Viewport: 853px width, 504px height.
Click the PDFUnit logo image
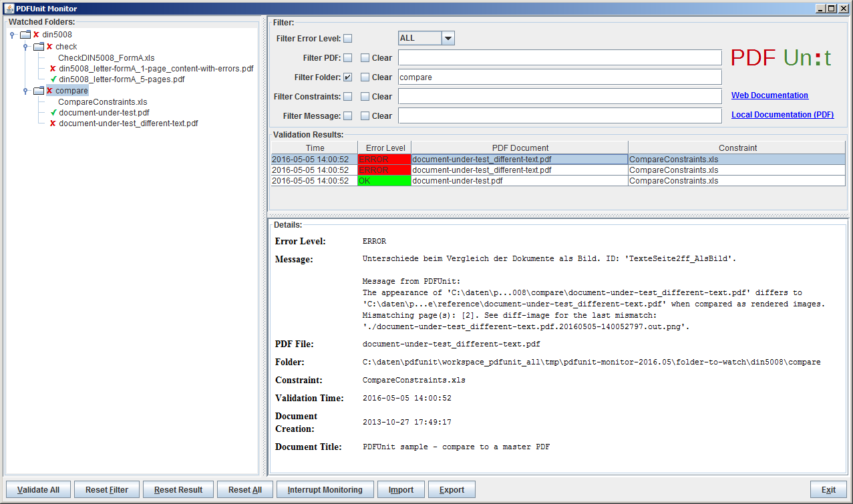tap(781, 58)
